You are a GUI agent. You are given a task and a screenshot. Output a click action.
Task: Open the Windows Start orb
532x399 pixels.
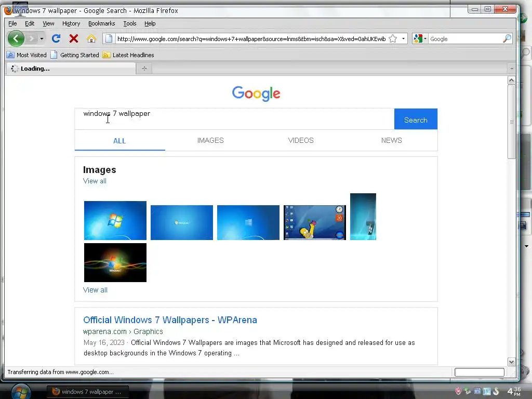(21, 392)
